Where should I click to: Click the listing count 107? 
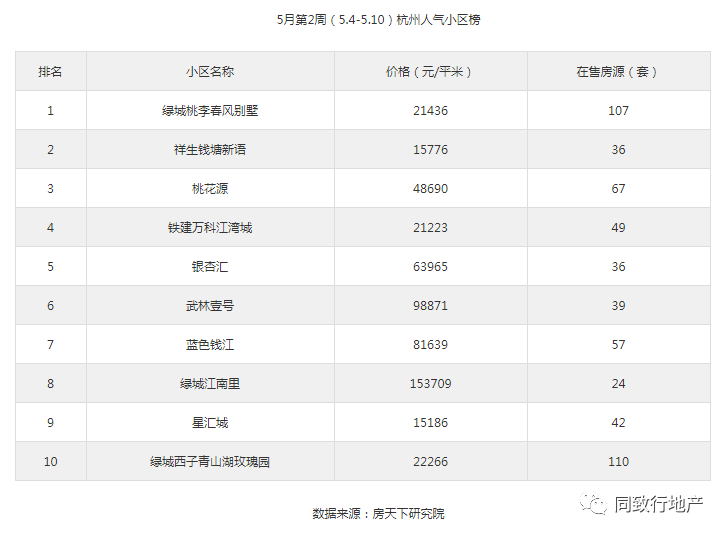[618, 111]
